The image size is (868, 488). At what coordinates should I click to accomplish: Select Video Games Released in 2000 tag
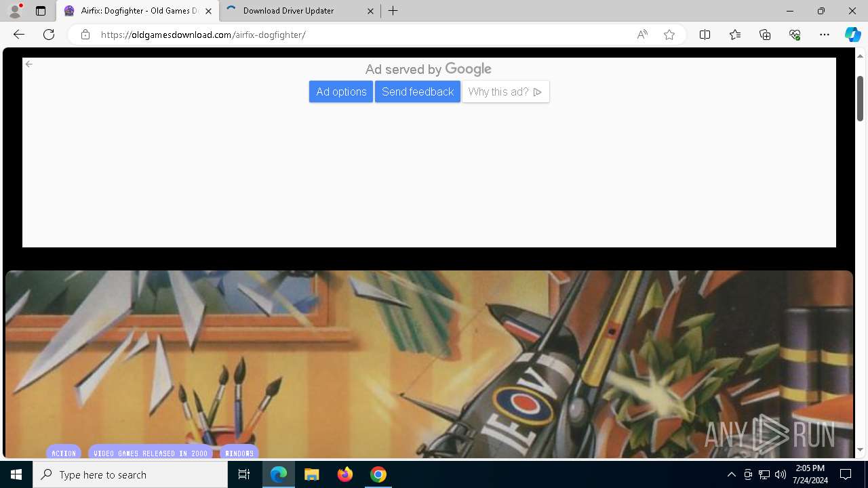(151, 453)
